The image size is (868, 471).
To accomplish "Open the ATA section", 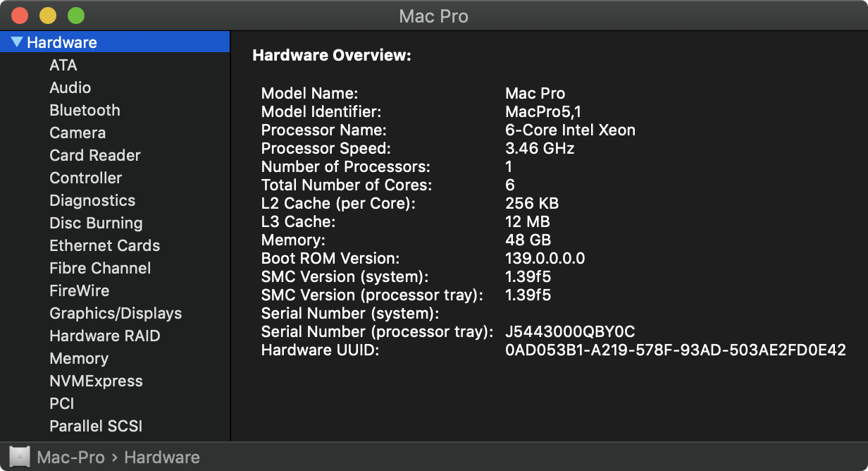I will (63, 65).
